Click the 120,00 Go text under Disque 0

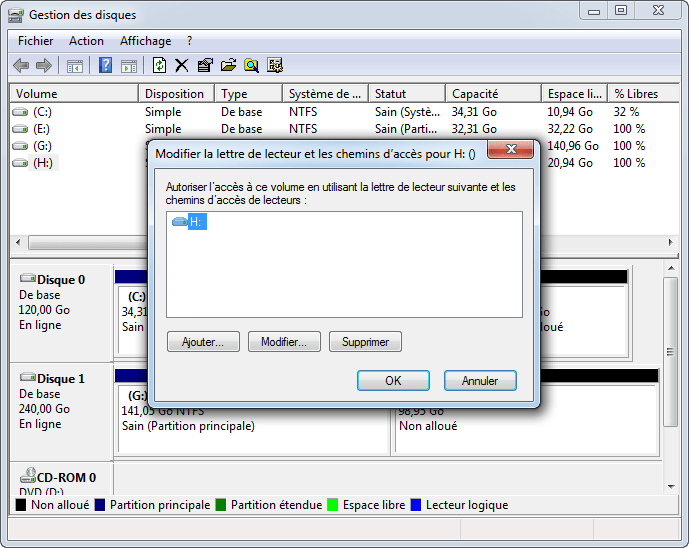click(44, 310)
